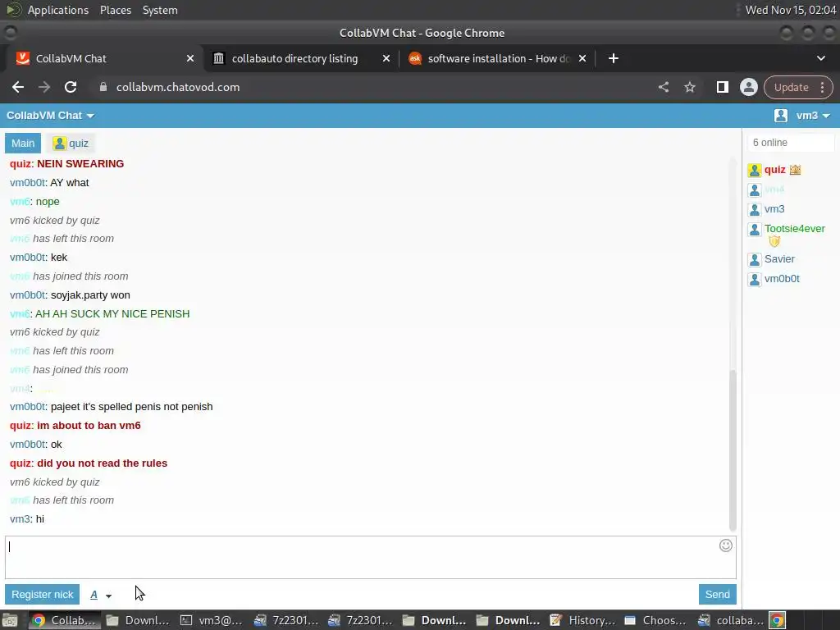Open the Places menu
840x630 pixels.
click(x=115, y=10)
